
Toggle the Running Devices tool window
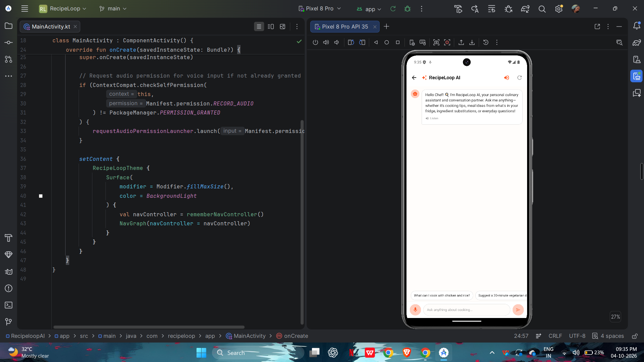(637, 76)
